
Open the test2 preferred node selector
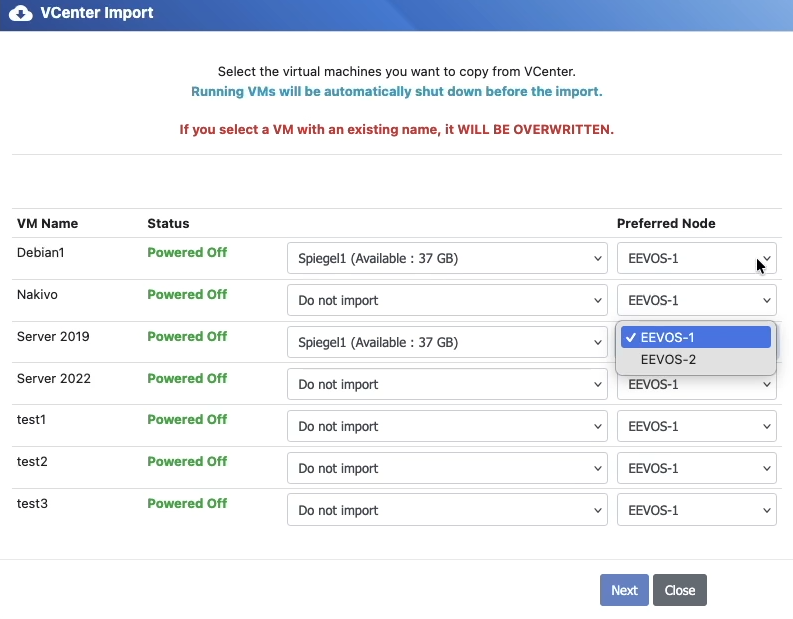pyautogui.click(x=696, y=468)
